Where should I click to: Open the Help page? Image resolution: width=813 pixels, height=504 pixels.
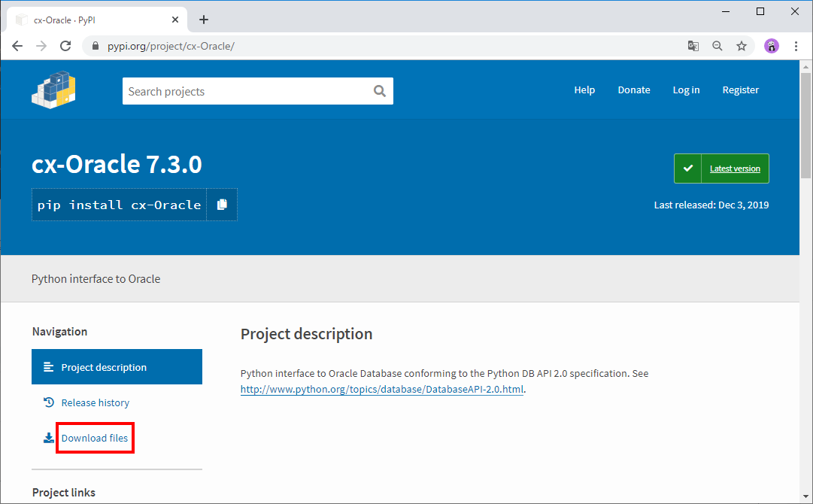coord(584,90)
